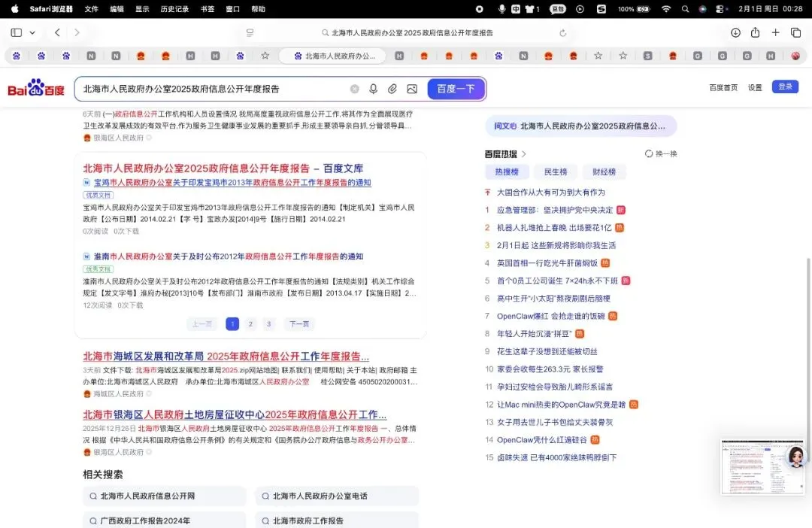
Task: Switch to 热搜榜 tab
Action: pos(507,172)
